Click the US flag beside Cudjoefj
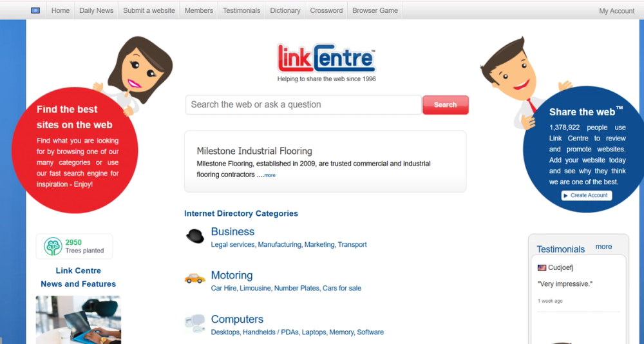The height and width of the screenshot is (344, 644). 542,267
